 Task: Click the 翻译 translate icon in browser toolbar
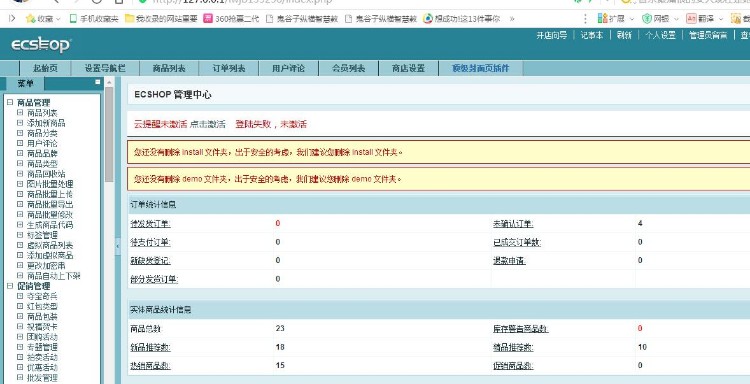691,19
